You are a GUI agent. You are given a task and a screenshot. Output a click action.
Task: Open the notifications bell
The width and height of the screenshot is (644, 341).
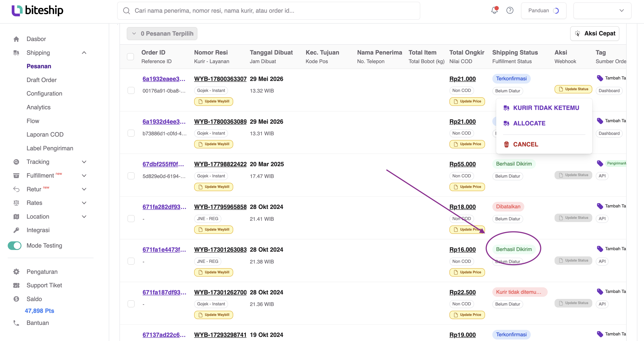pyautogui.click(x=494, y=10)
